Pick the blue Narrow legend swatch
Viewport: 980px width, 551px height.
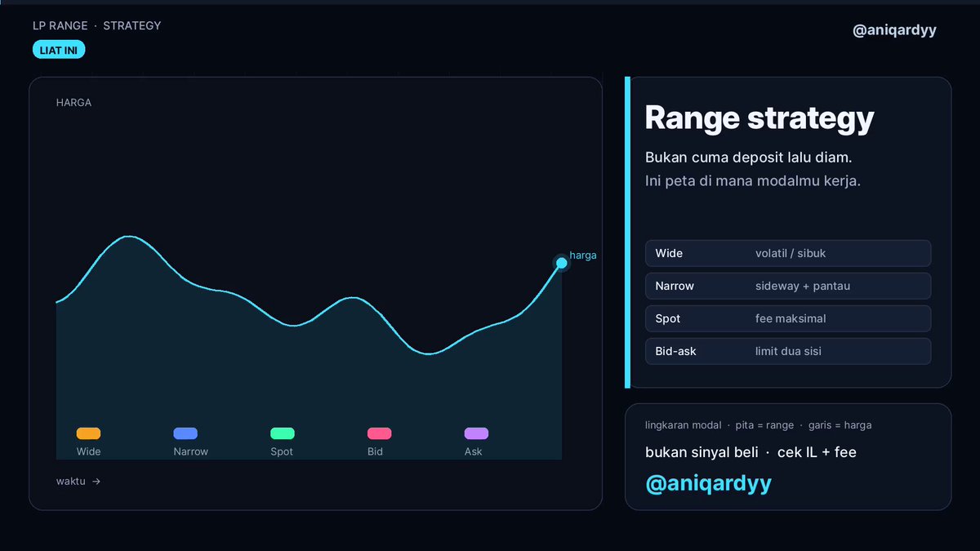point(185,433)
